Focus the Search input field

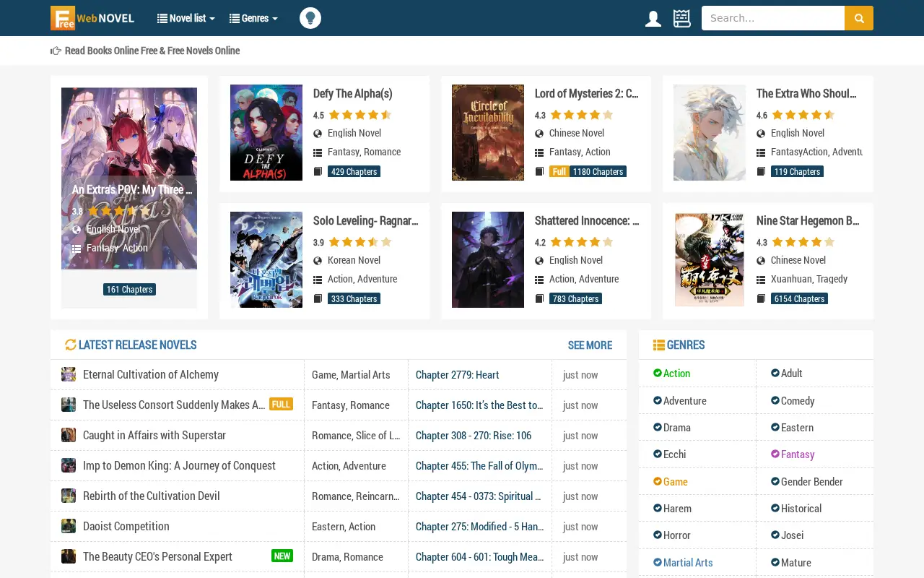pyautogui.click(x=773, y=18)
